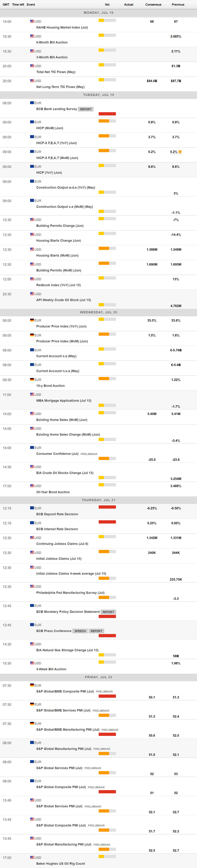This screenshot has width=197, height=868.
Task: Click the info icon beside HICP-X MoM previous value
Action: click(180, 152)
